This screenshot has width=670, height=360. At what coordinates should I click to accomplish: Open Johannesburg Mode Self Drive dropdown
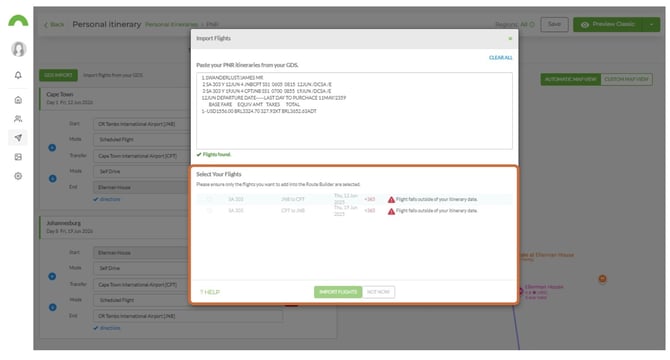(142, 268)
